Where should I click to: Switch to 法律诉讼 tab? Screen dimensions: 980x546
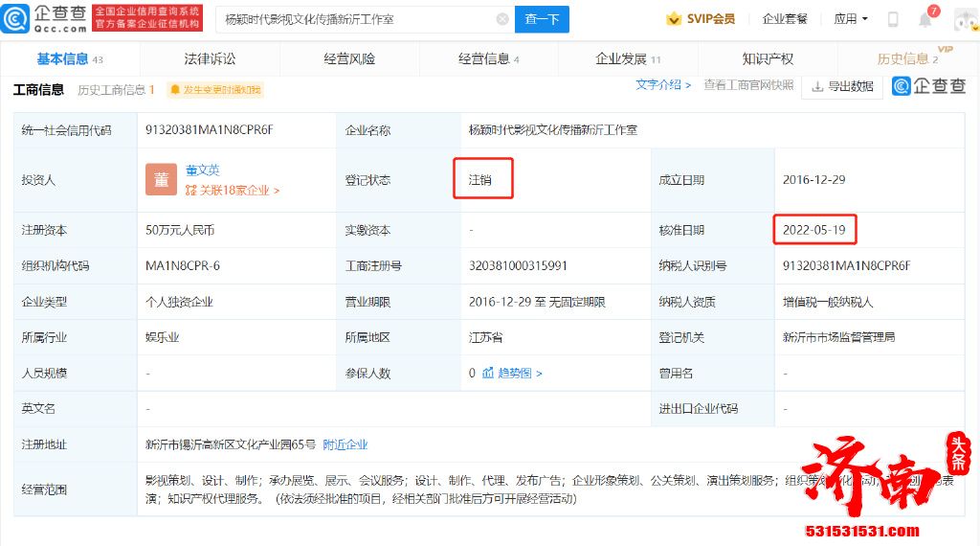coord(209,58)
